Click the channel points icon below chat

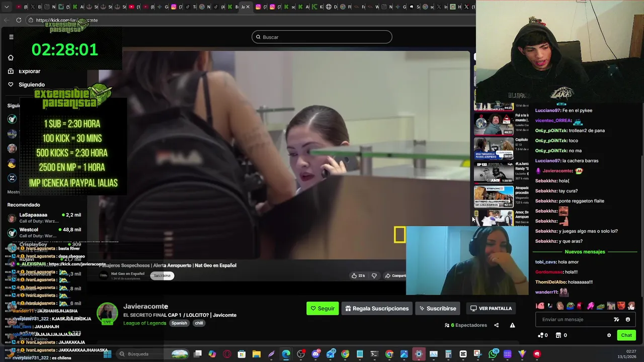pyautogui.click(x=541, y=335)
